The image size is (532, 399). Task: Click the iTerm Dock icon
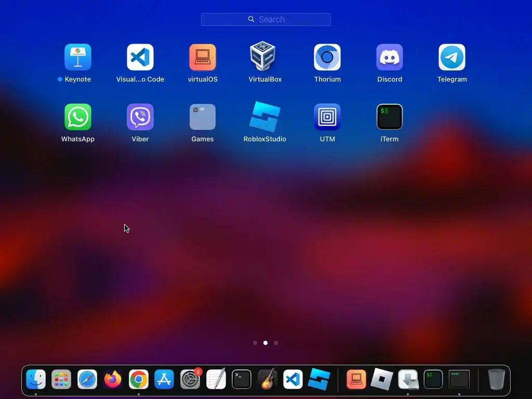[433, 379]
